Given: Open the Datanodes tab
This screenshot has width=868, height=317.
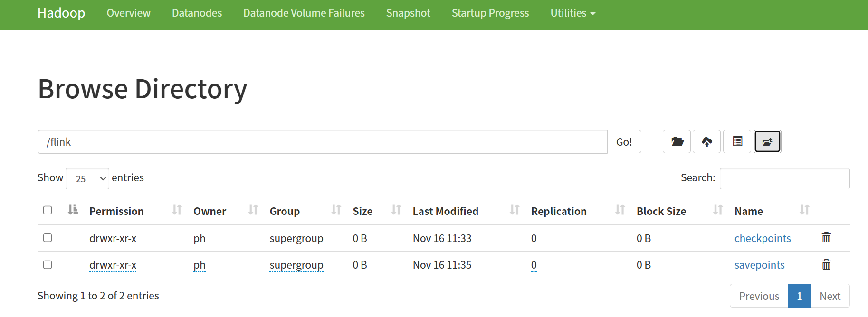Looking at the screenshot, I should [197, 13].
